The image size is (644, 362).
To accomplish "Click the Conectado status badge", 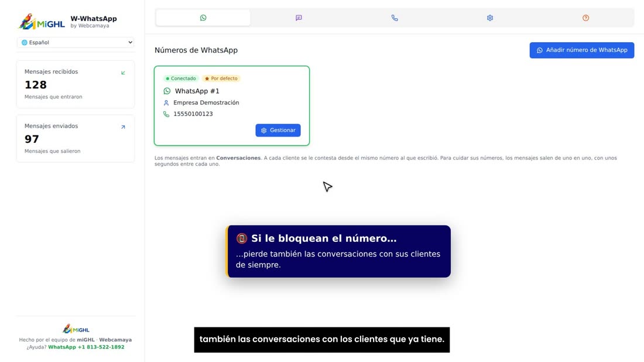I will [x=181, y=78].
